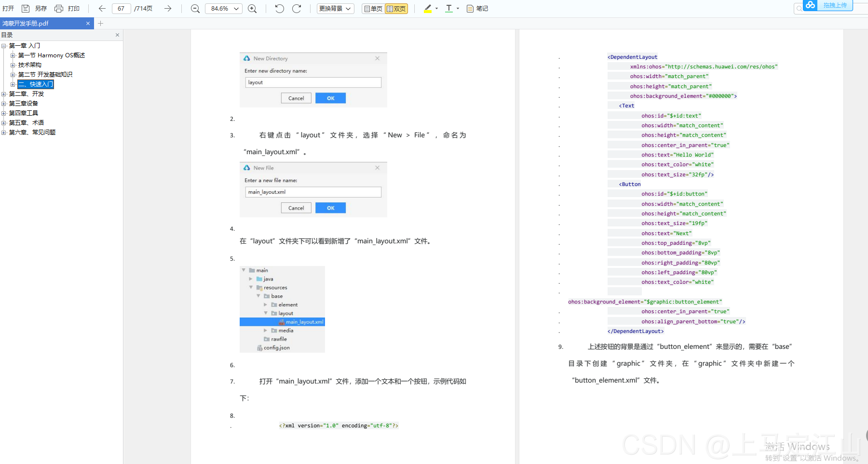
Task: Expand the 第二章、开发 node
Action: tap(4, 94)
